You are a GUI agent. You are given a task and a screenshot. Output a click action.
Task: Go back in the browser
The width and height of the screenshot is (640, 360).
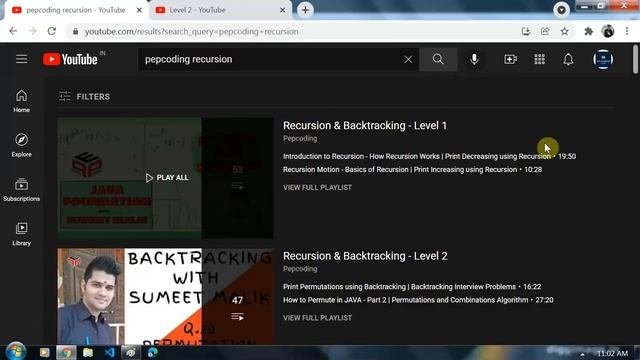[x=13, y=31]
